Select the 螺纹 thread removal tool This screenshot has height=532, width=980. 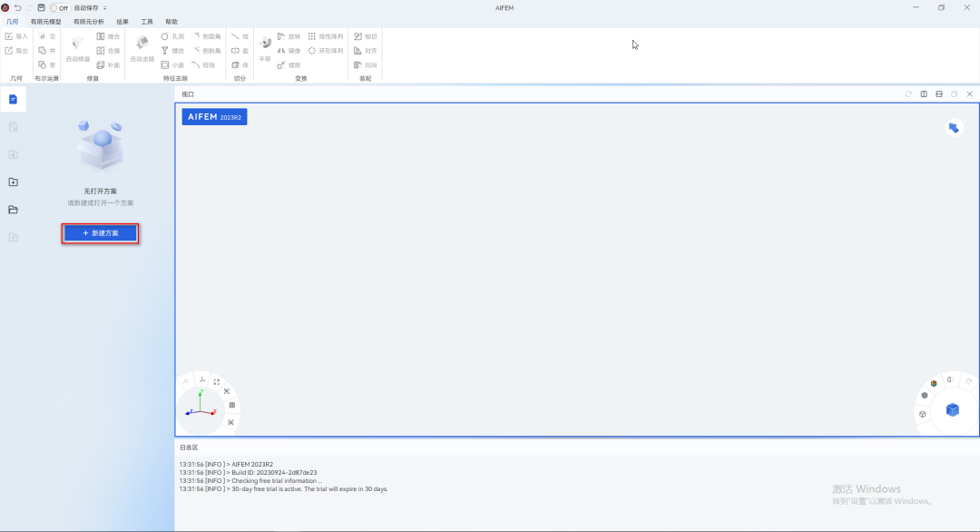tap(172, 51)
